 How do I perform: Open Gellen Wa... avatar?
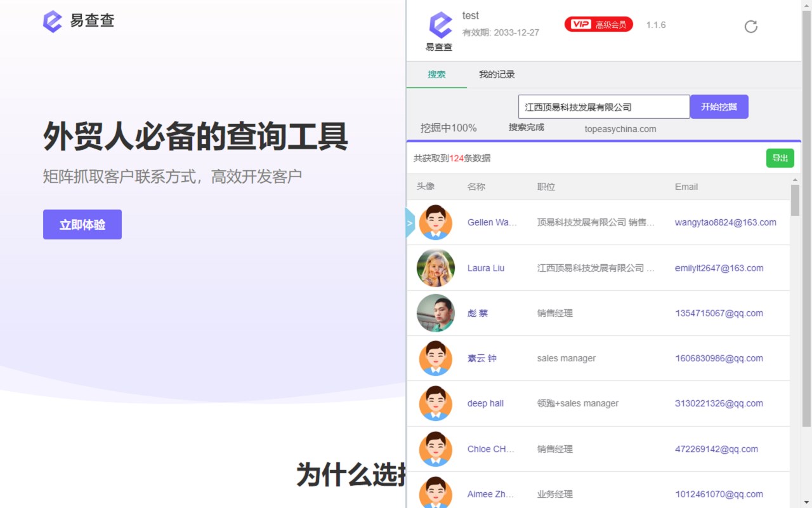pos(436,222)
